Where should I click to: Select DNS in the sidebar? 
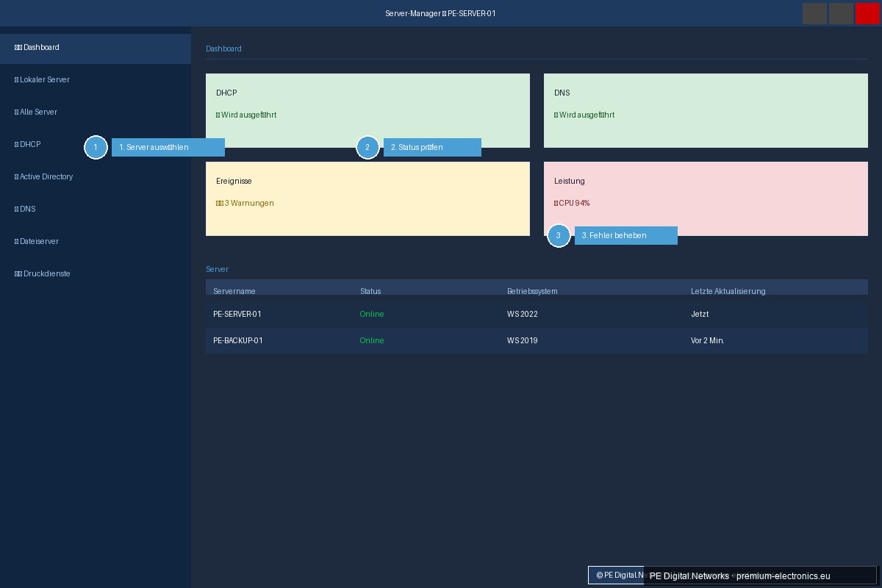[x=96, y=209]
